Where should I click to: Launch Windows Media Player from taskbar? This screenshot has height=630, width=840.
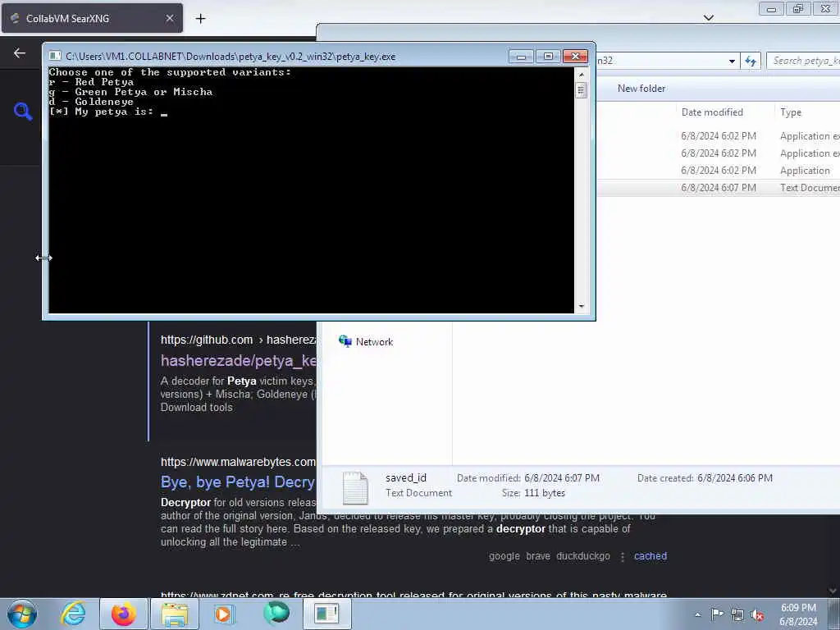pos(224,614)
